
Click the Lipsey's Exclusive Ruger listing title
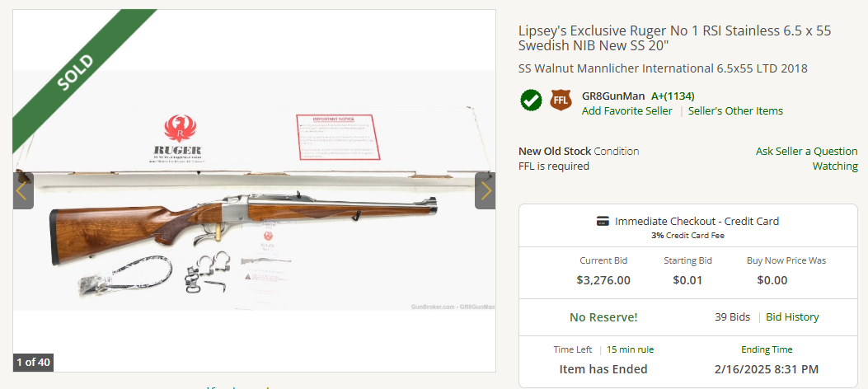(676, 38)
